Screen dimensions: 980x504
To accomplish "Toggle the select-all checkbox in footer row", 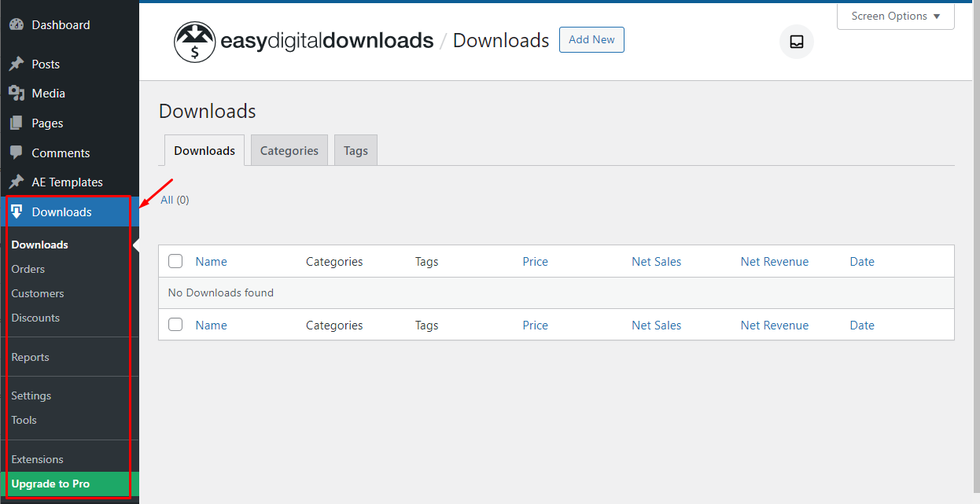I will [x=175, y=324].
